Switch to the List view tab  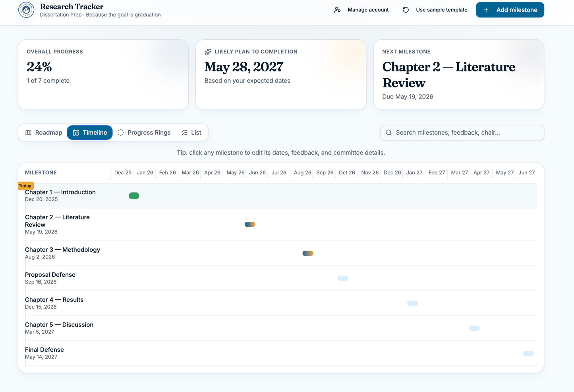pyautogui.click(x=191, y=133)
